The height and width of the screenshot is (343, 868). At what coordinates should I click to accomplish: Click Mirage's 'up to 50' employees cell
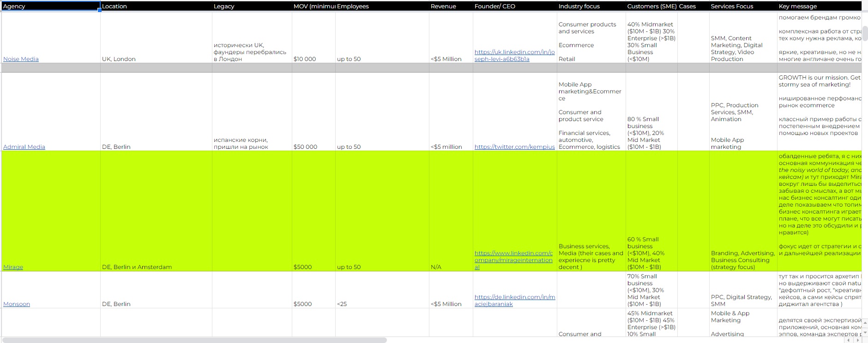[382, 211]
